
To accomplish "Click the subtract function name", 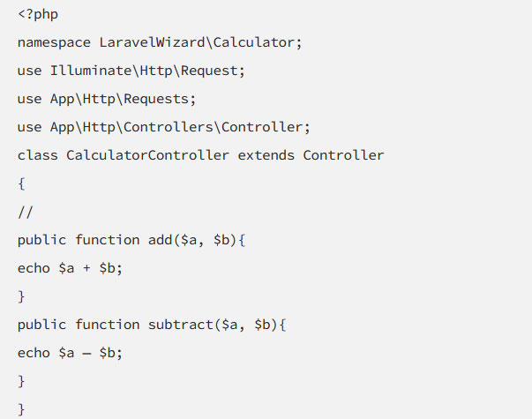I will [x=181, y=325].
